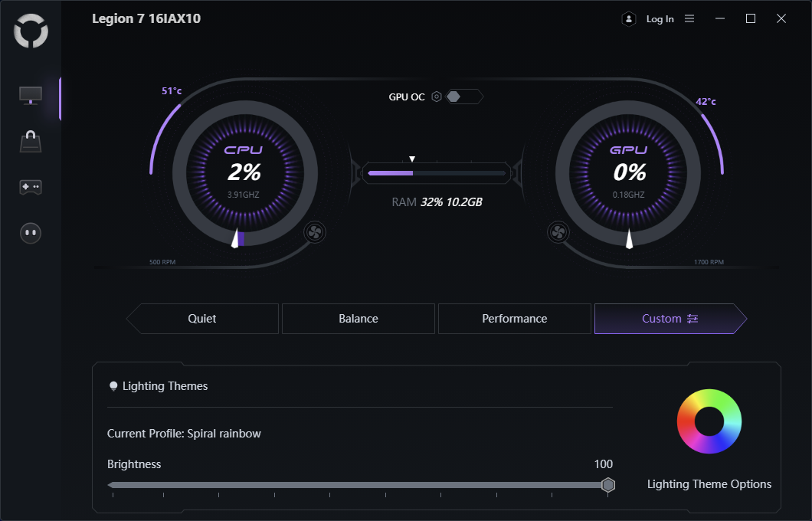Click RAM 32% 10.2GB text
This screenshot has width=812, height=521.
click(437, 202)
